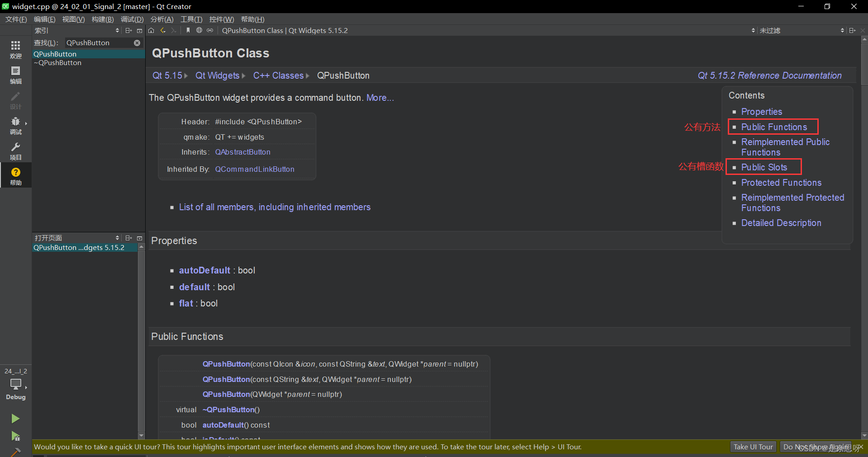The height and width of the screenshot is (457, 868).
Task: Open the QAbstractButton inherits link
Action: pos(243,152)
